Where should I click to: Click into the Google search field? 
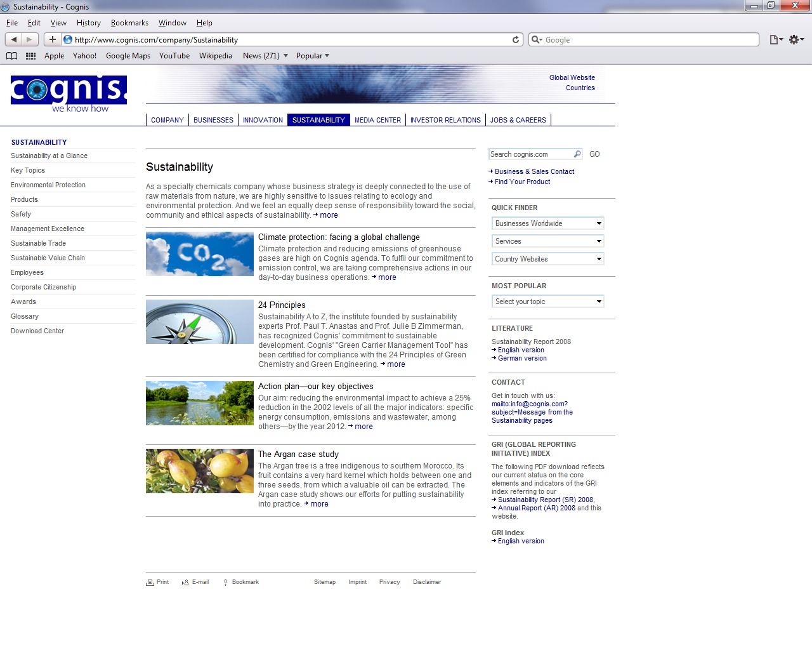point(647,39)
